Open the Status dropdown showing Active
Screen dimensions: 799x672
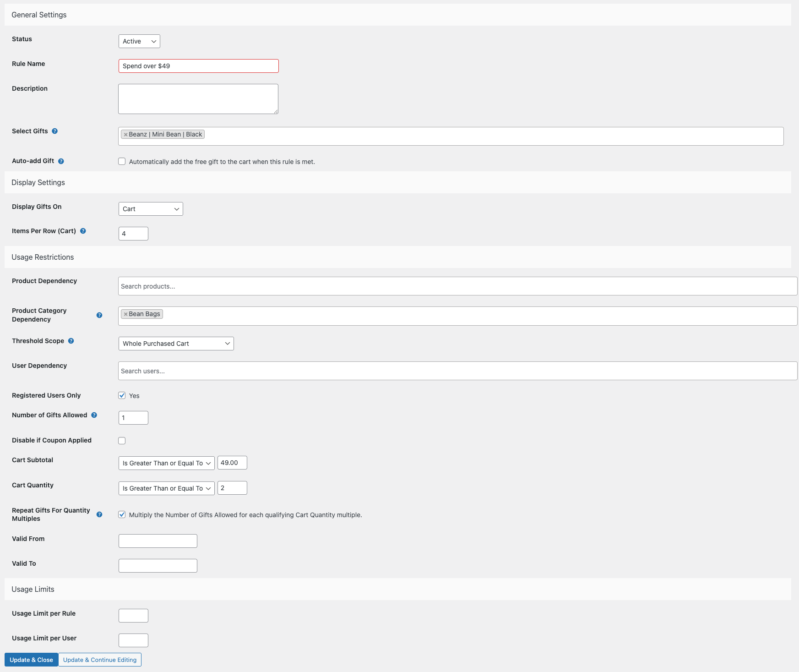coord(139,41)
